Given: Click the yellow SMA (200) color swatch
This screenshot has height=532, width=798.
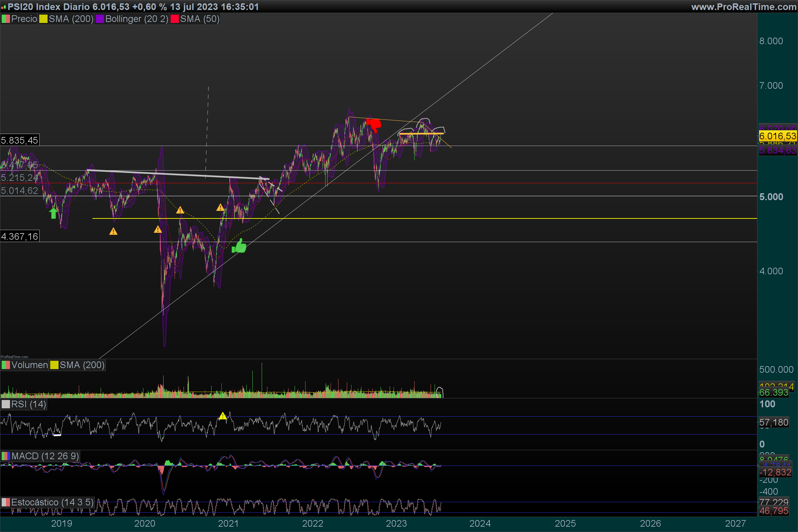Looking at the screenshot, I should [43, 19].
